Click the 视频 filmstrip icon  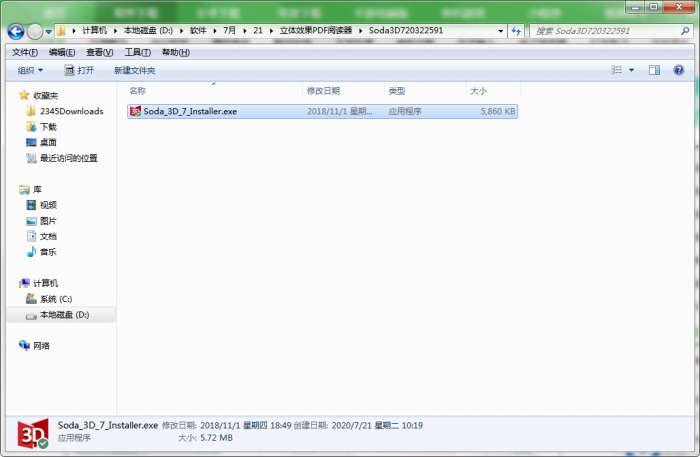31,205
